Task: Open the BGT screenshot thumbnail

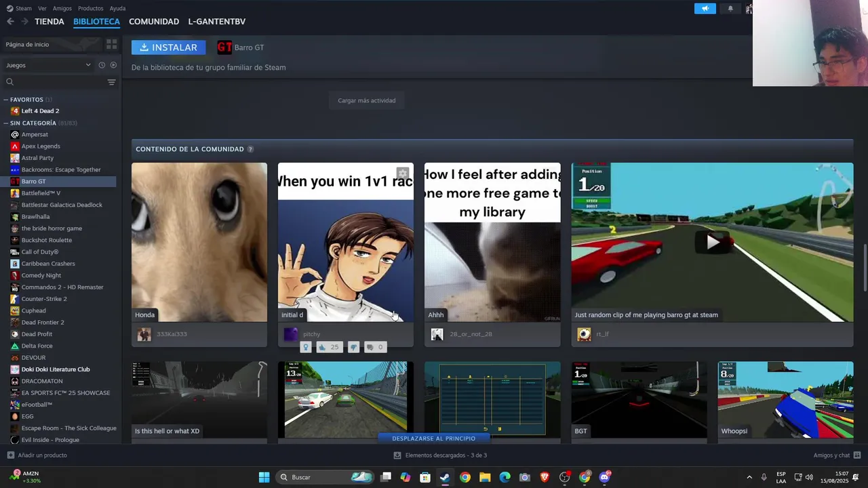Action: point(639,400)
